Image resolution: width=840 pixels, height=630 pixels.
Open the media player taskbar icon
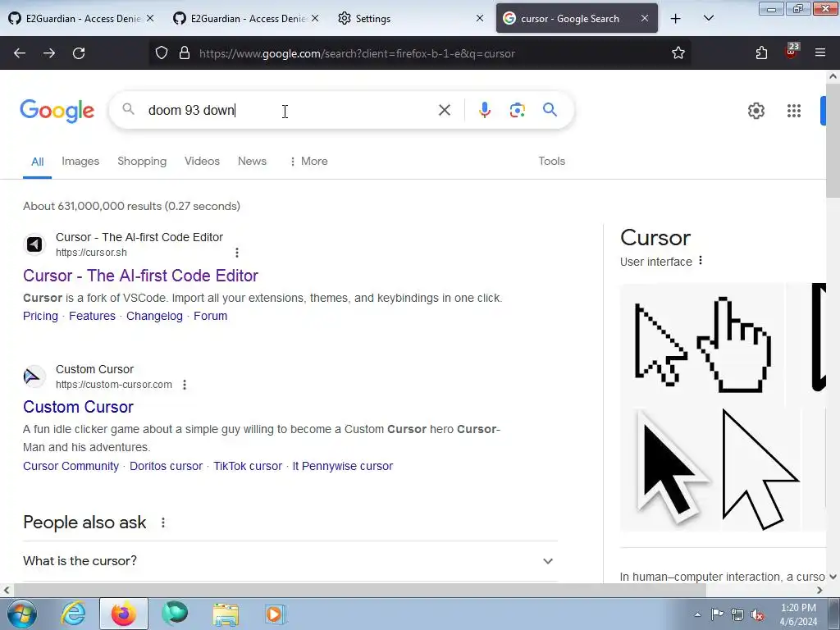pos(276,614)
